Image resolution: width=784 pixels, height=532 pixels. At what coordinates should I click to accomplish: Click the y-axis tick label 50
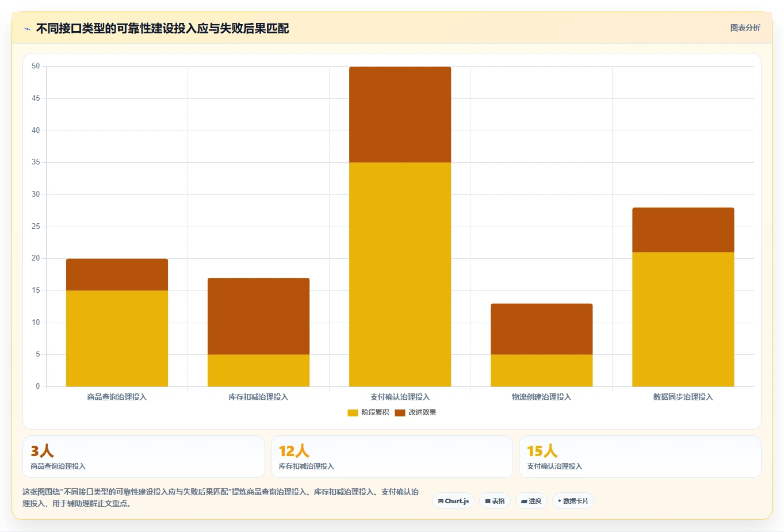(x=36, y=66)
